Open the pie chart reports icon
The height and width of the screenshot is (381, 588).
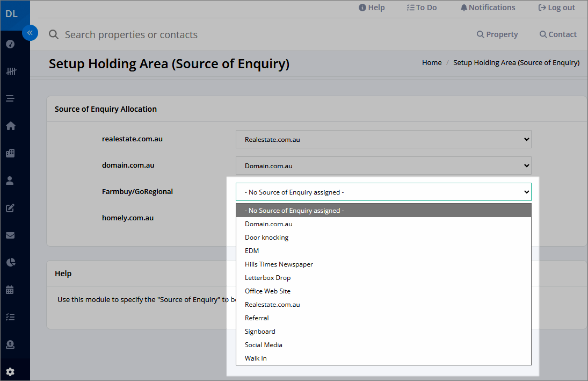[x=11, y=262]
